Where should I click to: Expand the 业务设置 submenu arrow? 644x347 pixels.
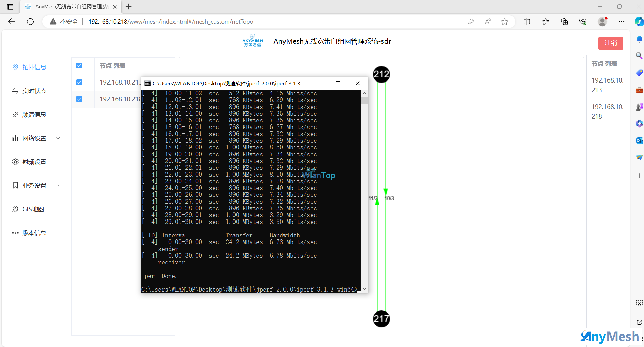tap(58, 186)
